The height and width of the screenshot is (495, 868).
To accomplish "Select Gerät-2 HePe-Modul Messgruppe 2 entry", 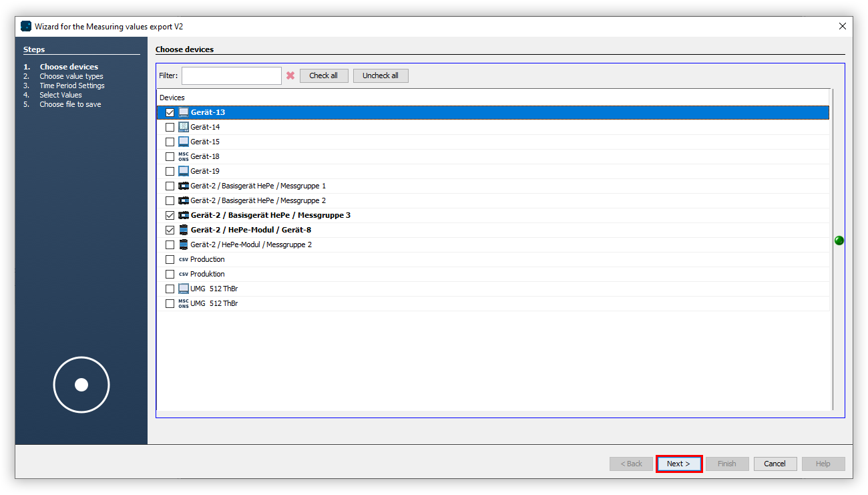I will 251,244.
